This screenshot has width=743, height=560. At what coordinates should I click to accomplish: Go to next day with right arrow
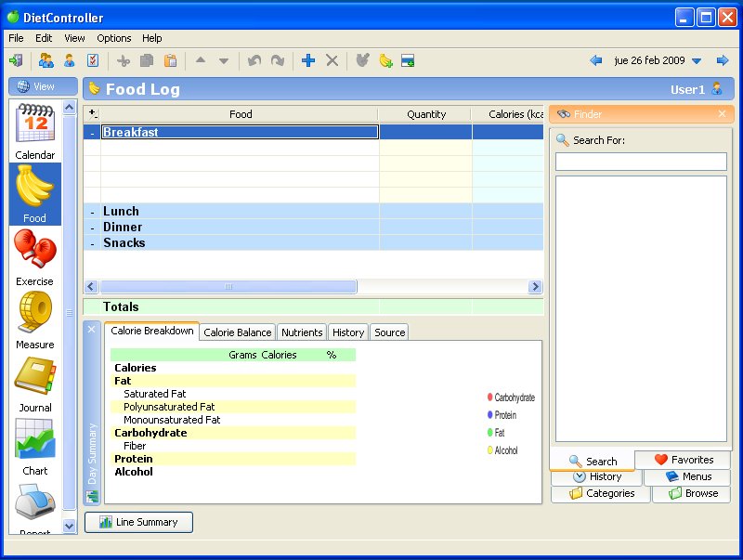[723, 60]
